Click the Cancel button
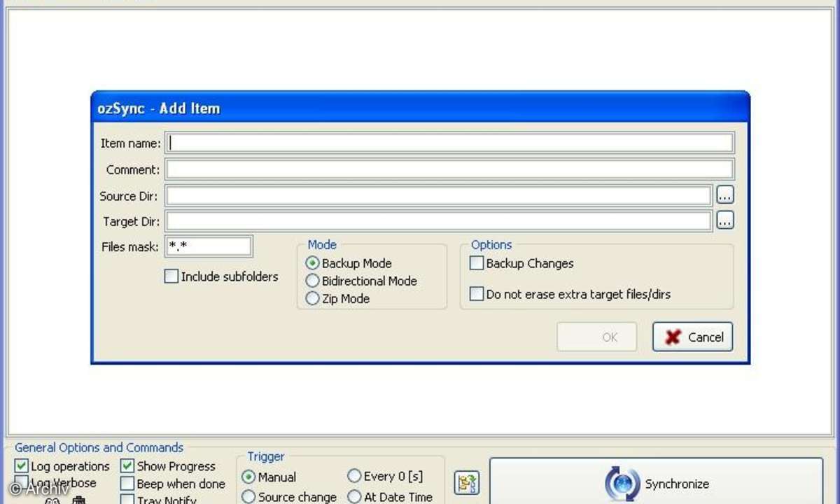 click(x=693, y=337)
